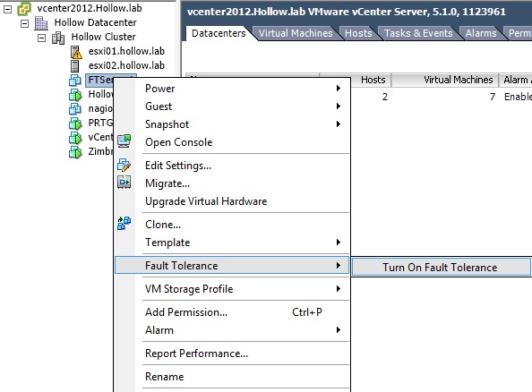Click the Hollow Datacenter building icon

click(x=41, y=23)
